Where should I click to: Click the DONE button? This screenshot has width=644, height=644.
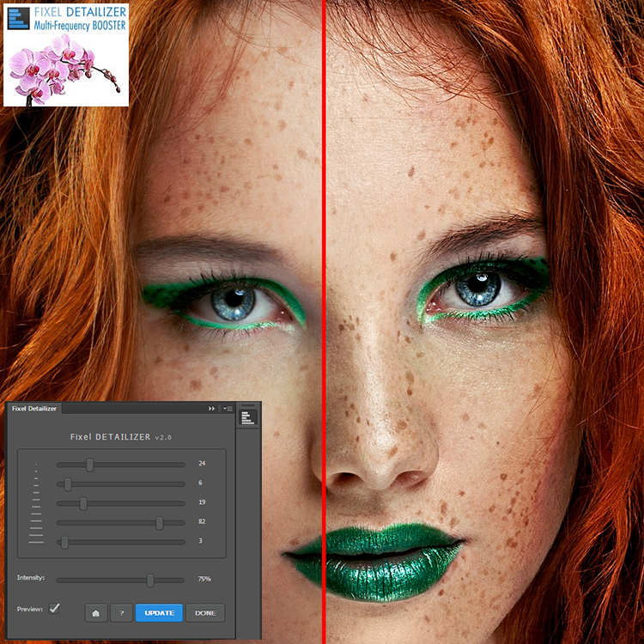pos(205,613)
